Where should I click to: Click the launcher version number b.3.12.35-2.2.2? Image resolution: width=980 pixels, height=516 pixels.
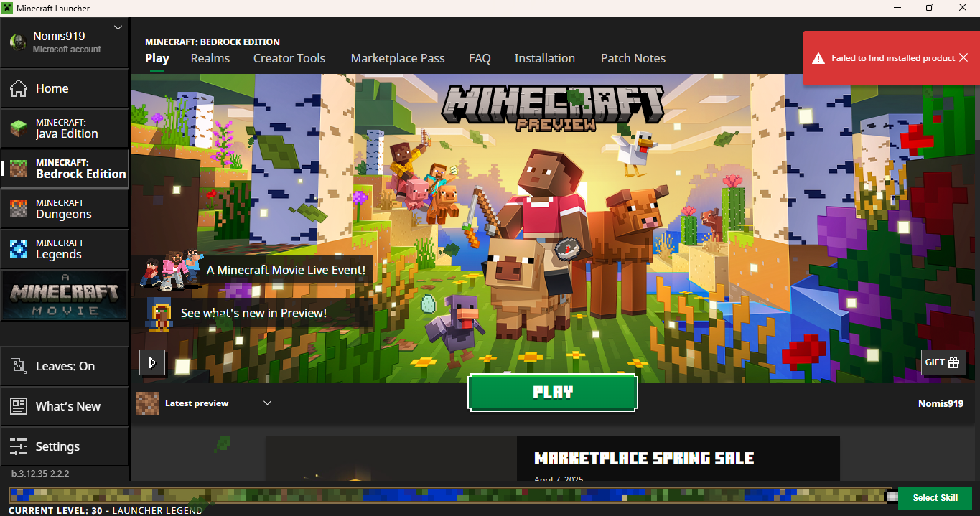(40, 474)
